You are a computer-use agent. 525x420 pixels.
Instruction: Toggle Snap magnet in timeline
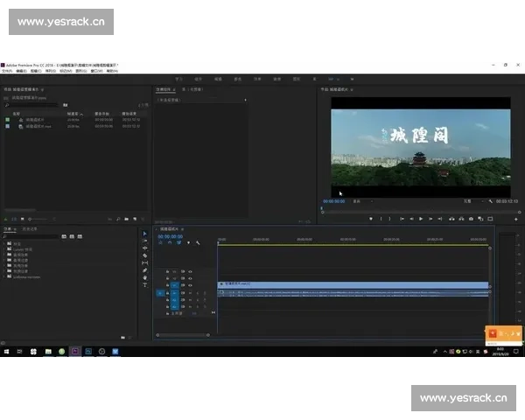170,243
